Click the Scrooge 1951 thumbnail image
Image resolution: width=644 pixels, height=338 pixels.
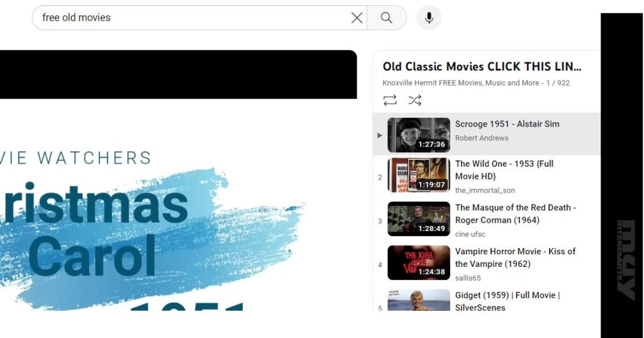click(418, 135)
